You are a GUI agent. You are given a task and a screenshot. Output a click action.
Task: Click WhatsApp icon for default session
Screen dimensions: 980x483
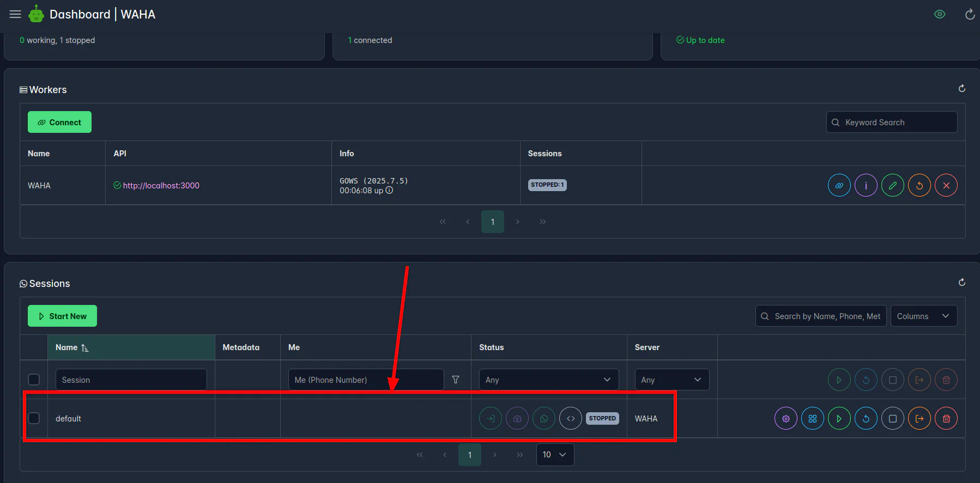click(x=544, y=418)
